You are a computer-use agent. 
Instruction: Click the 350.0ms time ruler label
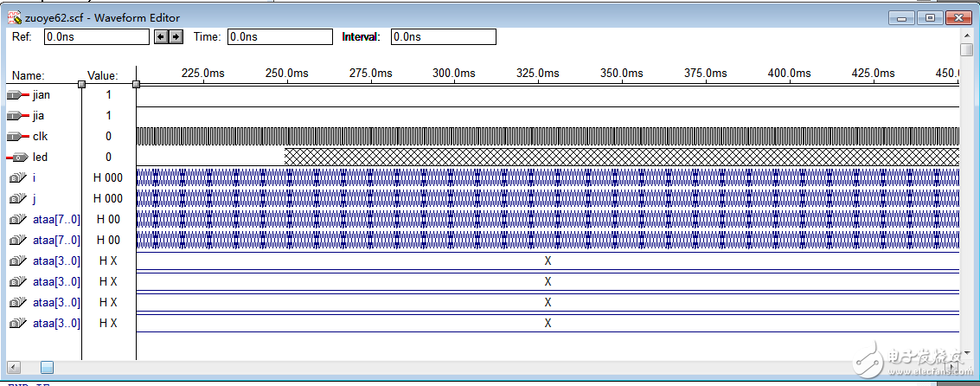coord(622,73)
